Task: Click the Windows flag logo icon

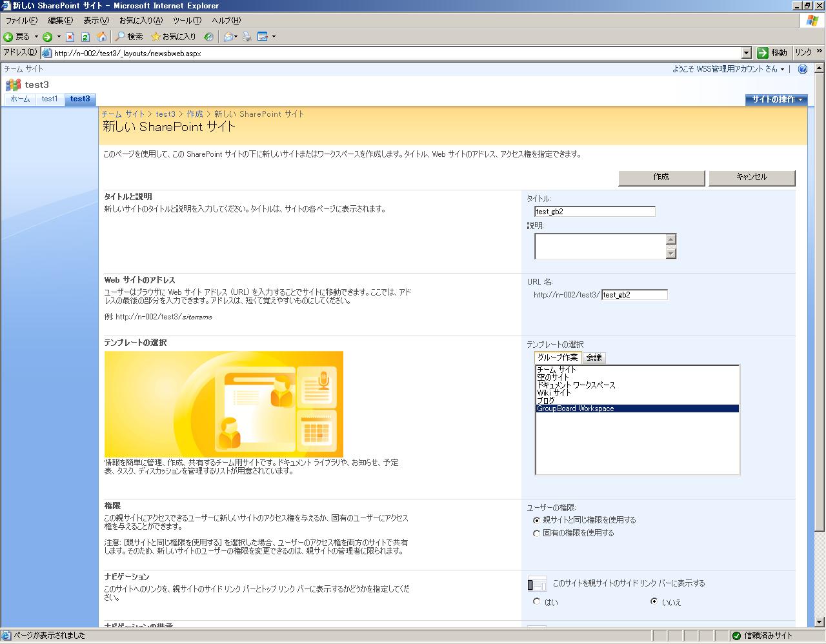Action: pyautogui.click(x=812, y=21)
